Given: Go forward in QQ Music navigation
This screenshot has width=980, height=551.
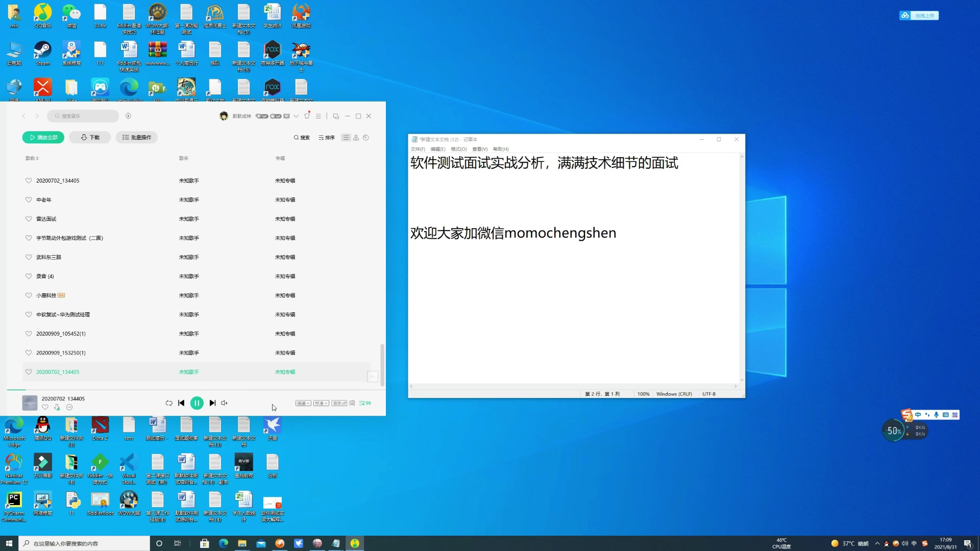Looking at the screenshot, I should (x=37, y=116).
